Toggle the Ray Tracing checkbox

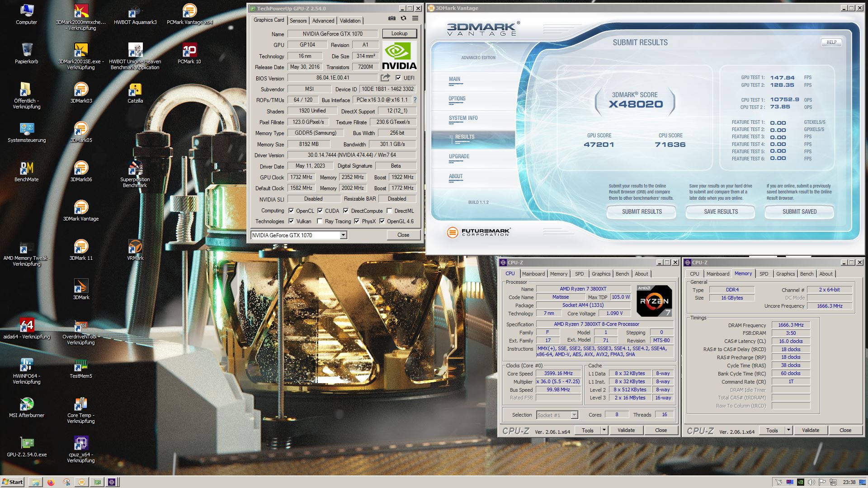[320, 221]
